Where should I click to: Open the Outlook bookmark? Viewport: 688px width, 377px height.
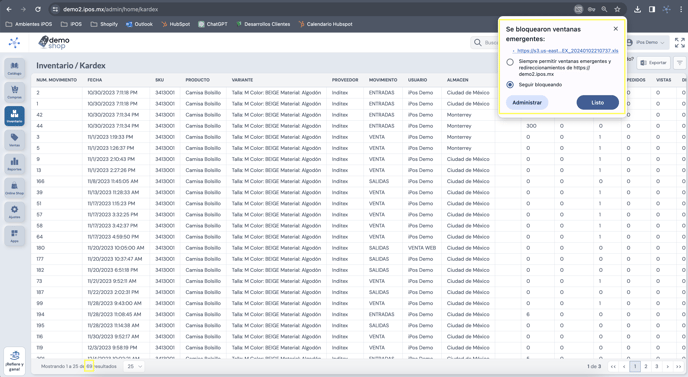click(x=139, y=24)
